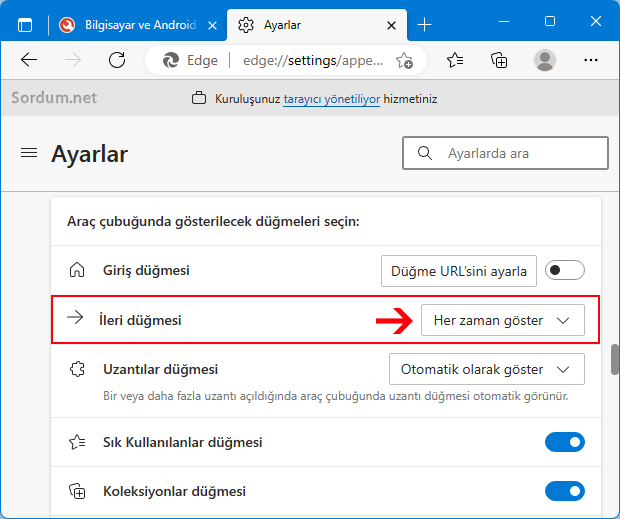Select the Ayarlar browser tab
The image size is (620, 519).
point(317,25)
